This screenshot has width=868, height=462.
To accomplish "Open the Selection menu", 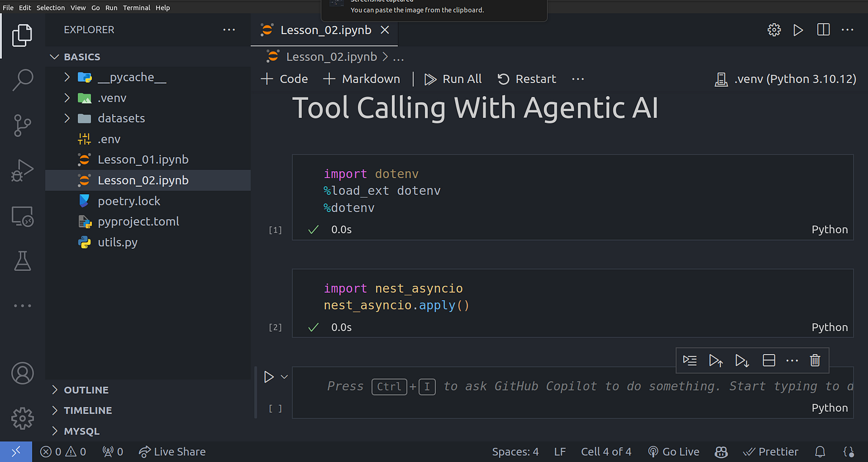I will 51,7.
